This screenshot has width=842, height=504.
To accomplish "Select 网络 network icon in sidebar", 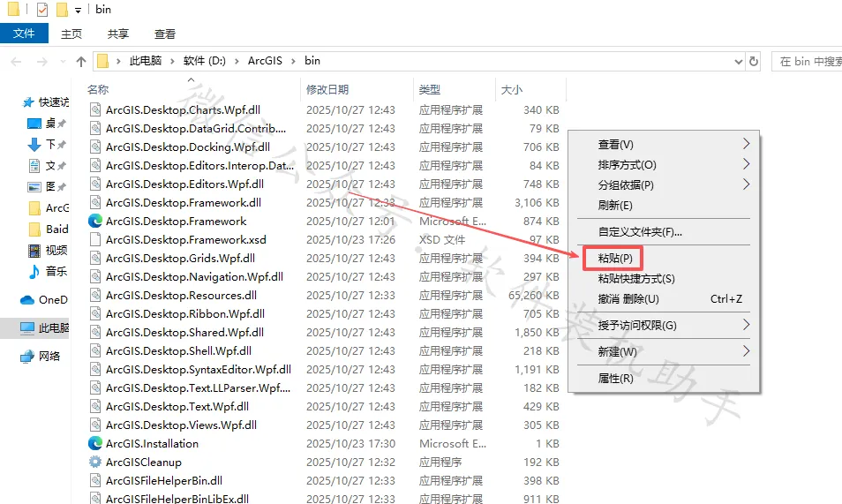I will [x=26, y=357].
